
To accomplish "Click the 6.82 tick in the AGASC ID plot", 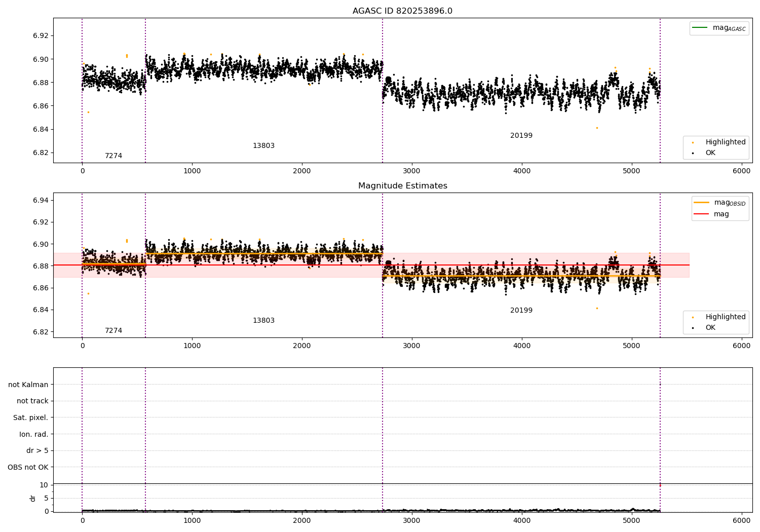I will (x=41, y=153).
